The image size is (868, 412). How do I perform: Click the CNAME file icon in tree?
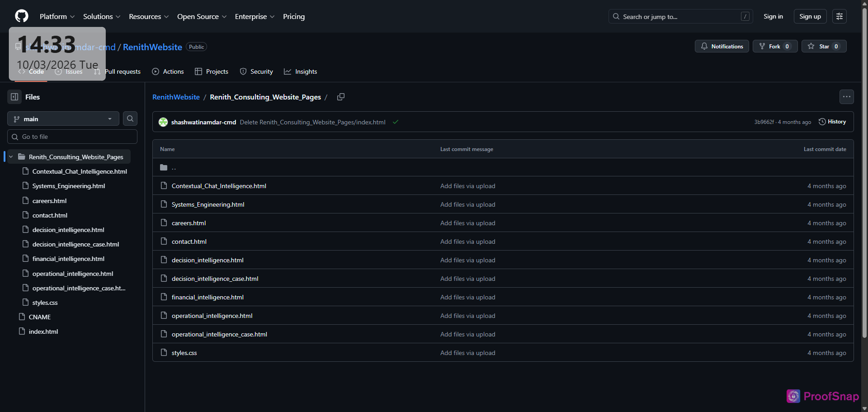[x=22, y=317]
